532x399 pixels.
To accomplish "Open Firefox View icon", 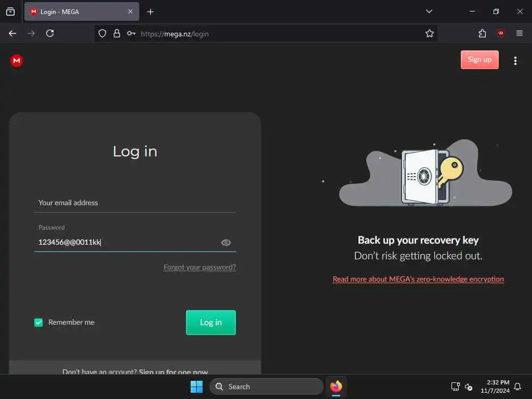I will (10, 11).
